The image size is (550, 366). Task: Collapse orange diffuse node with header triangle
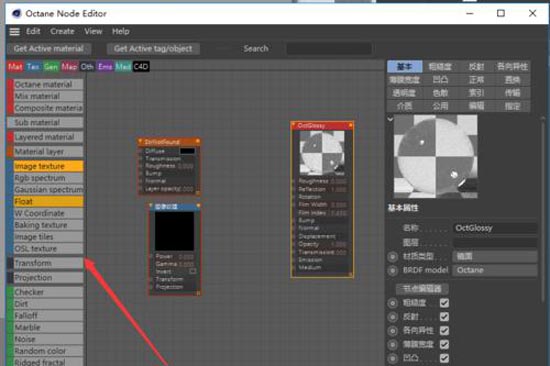click(x=140, y=141)
